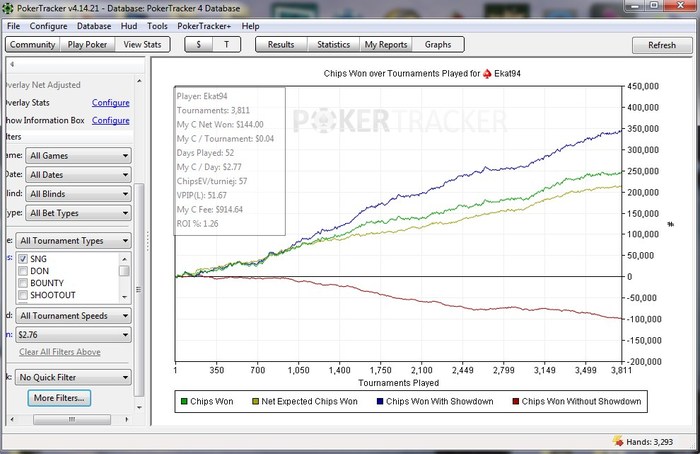The image size is (700, 454).
Task: Click the chart options icon right of graph
Action: 671,224
